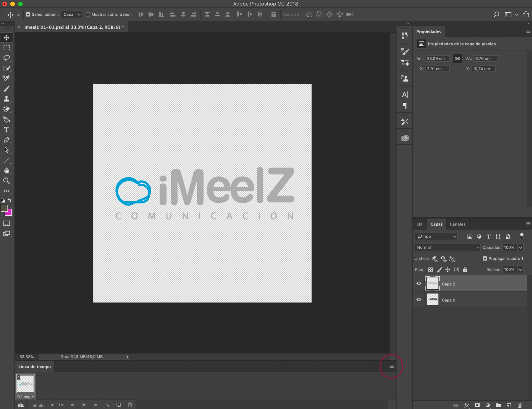Open the Capa auto-select dropdown
Image resolution: width=532 pixels, height=409 pixels.
pos(71,14)
